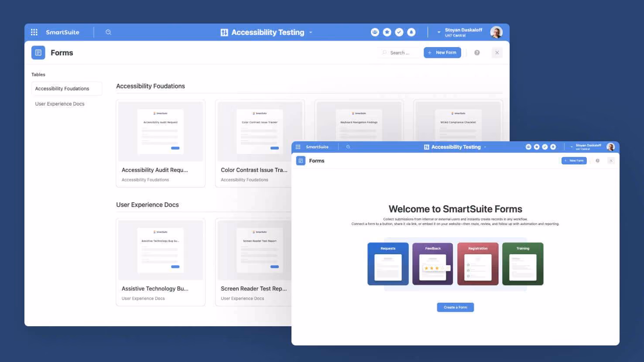Click the Accessibility Testing solution icon in front window
Screen dimensions: 644x362
(427, 147)
